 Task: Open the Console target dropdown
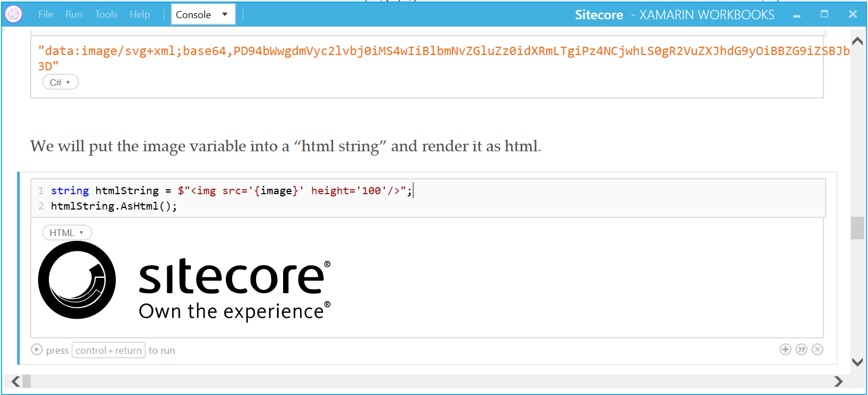pos(203,14)
